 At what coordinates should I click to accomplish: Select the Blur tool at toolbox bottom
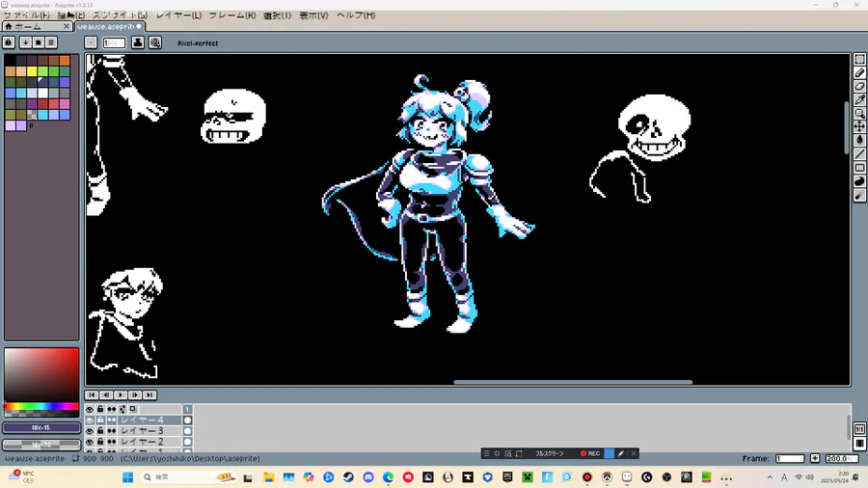[859, 196]
